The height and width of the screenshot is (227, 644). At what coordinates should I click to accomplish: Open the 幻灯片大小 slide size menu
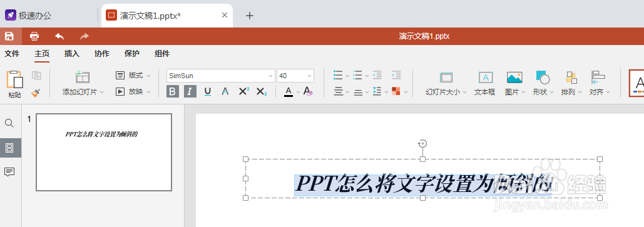pyautogui.click(x=446, y=84)
